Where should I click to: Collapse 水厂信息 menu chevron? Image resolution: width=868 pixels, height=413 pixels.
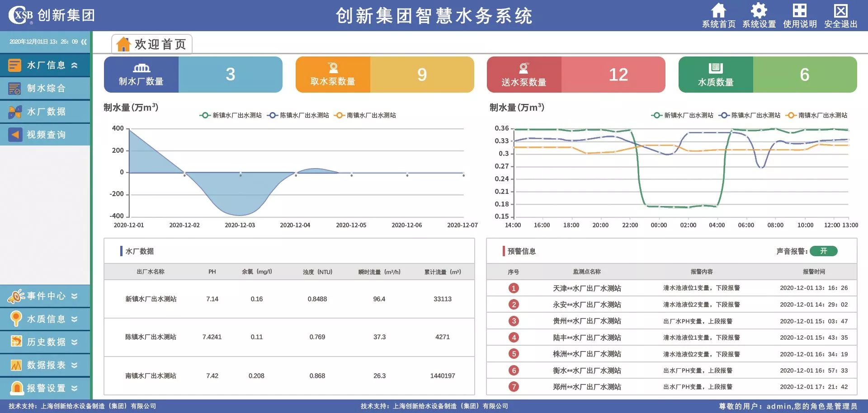(x=75, y=65)
